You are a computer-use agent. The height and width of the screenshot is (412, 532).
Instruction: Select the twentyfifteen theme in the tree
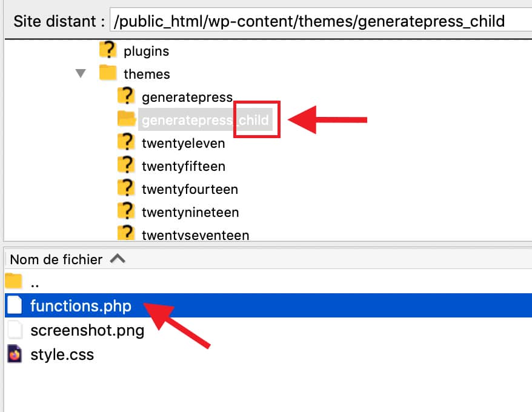[182, 165]
